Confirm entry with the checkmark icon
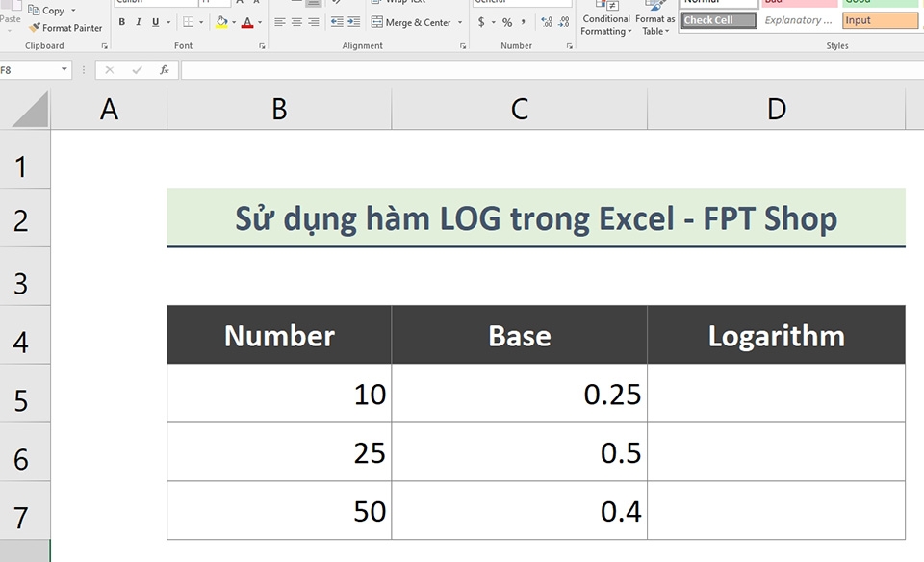924x562 pixels. coord(137,70)
